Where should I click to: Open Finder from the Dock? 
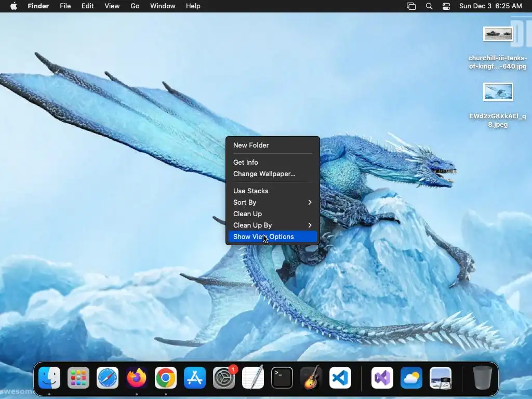pyautogui.click(x=49, y=378)
